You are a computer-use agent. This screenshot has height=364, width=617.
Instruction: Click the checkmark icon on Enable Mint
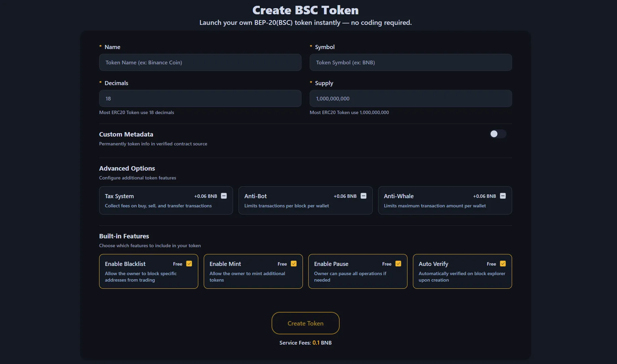tap(294, 263)
